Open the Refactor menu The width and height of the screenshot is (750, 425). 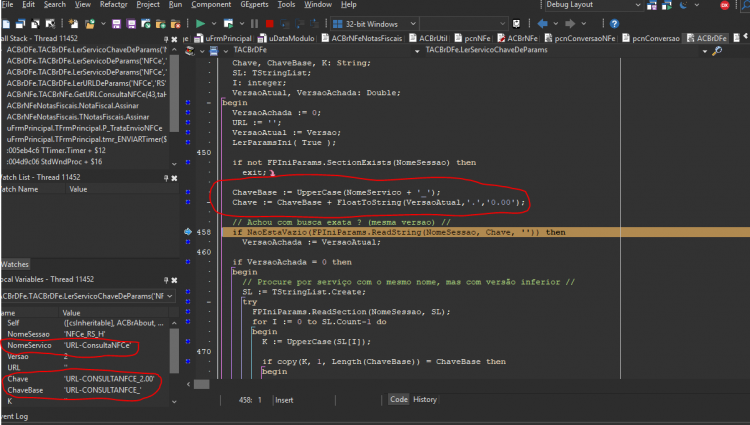[x=113, y=4]
